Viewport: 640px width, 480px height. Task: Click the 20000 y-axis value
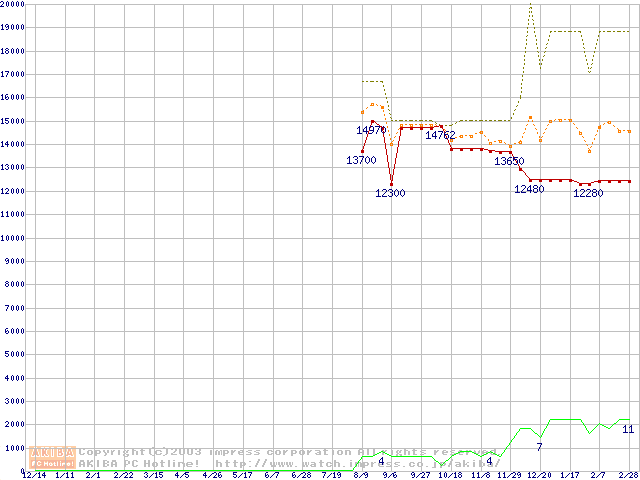[x=14, y=4]
